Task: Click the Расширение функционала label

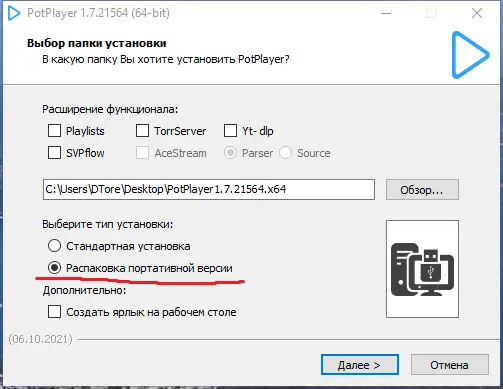Action: coord(110,109)
